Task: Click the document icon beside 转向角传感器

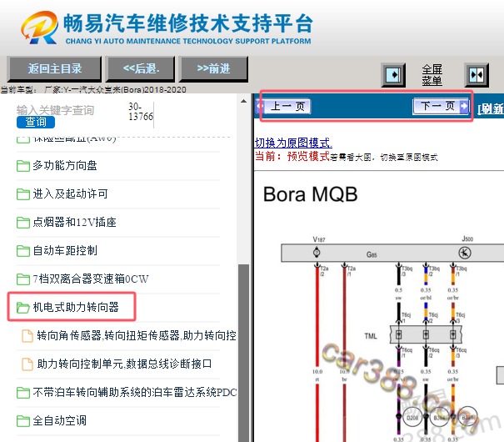Action: [27, 336]
